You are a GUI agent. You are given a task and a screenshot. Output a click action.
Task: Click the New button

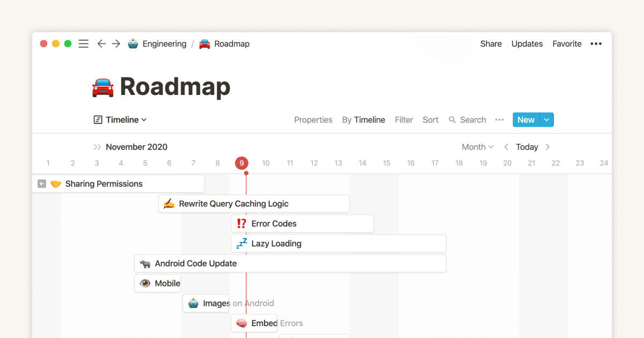pos(525,120)
